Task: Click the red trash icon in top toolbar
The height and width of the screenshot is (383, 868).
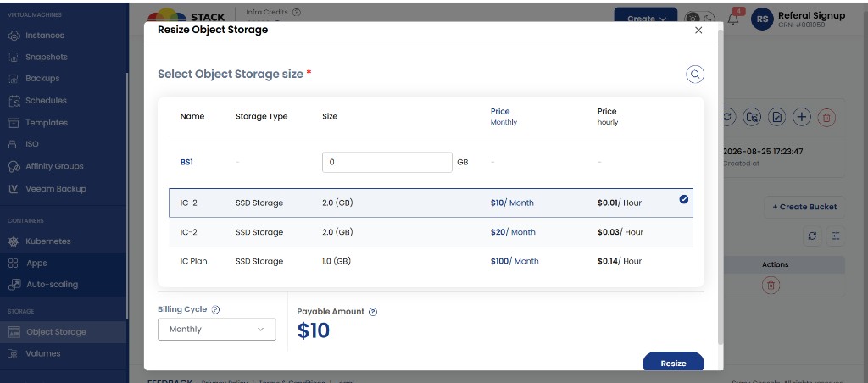Action: point(826,117)
